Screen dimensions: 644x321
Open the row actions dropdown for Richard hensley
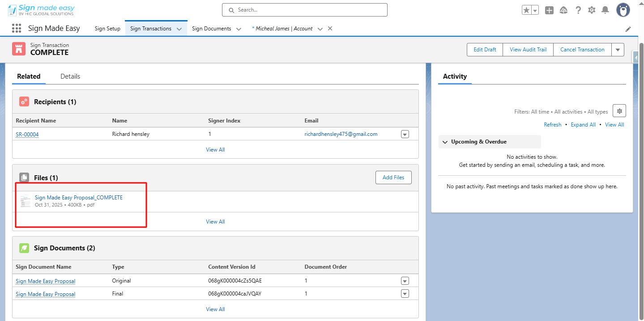(405, 134)
